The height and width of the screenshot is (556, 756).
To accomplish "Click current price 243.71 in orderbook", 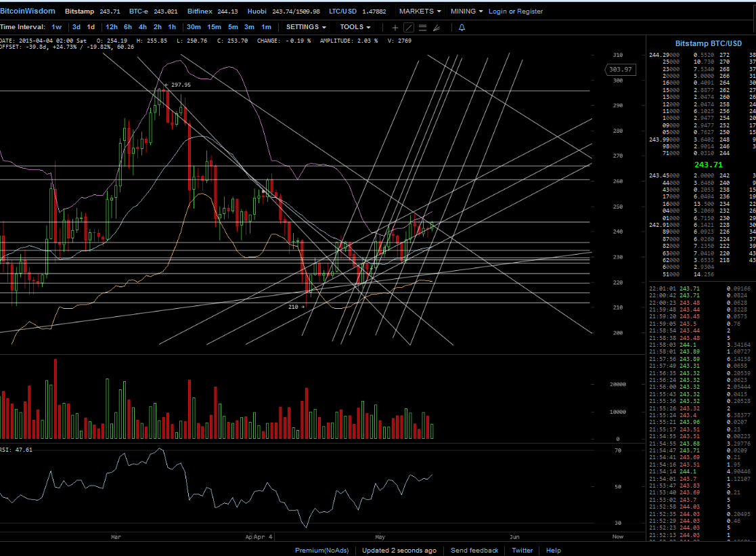I will pyautogui.click(x=708, y=165).
